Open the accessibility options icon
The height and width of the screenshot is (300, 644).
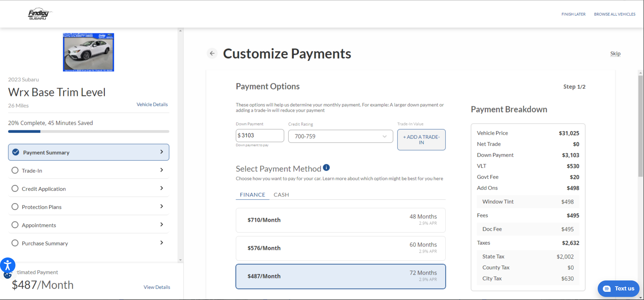pos(8,265)
